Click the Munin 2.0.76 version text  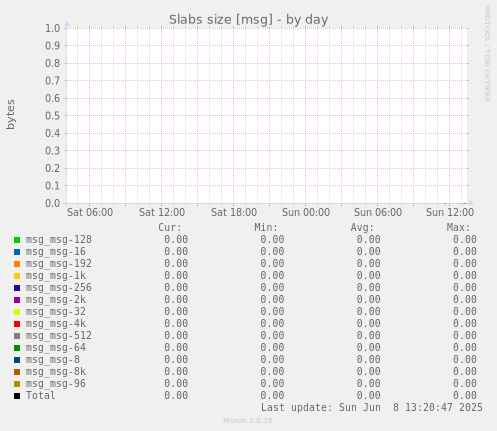tap(248, 421)
